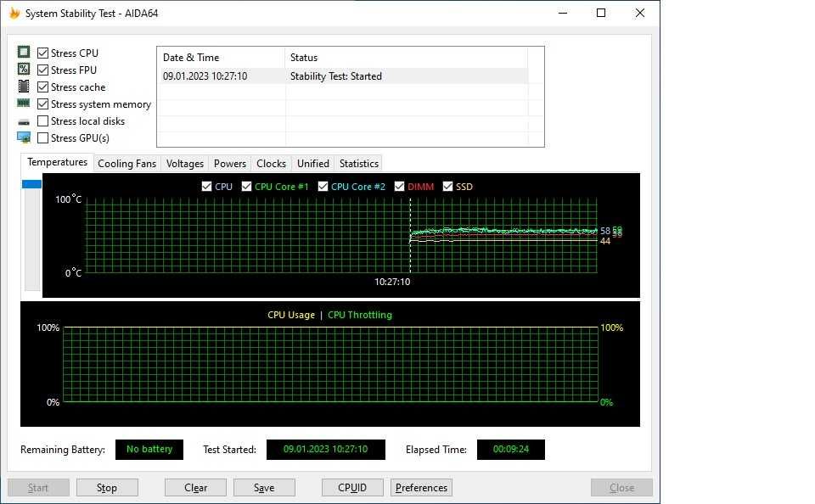Image resolution: width=815 pixels, height=504 pixels.
Task: Click the AIDA64 flame icon in title bar
Action: coord(15,13)
